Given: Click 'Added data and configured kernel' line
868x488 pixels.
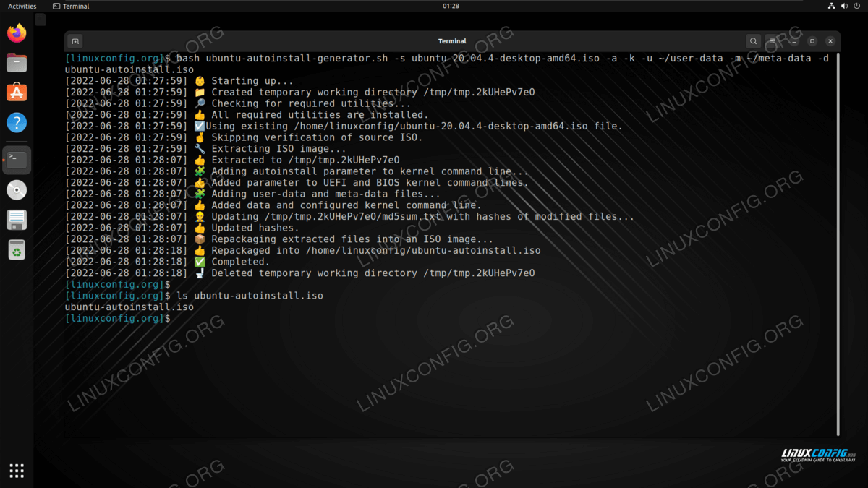Looking at the screenshot, I should click(273, 205).
